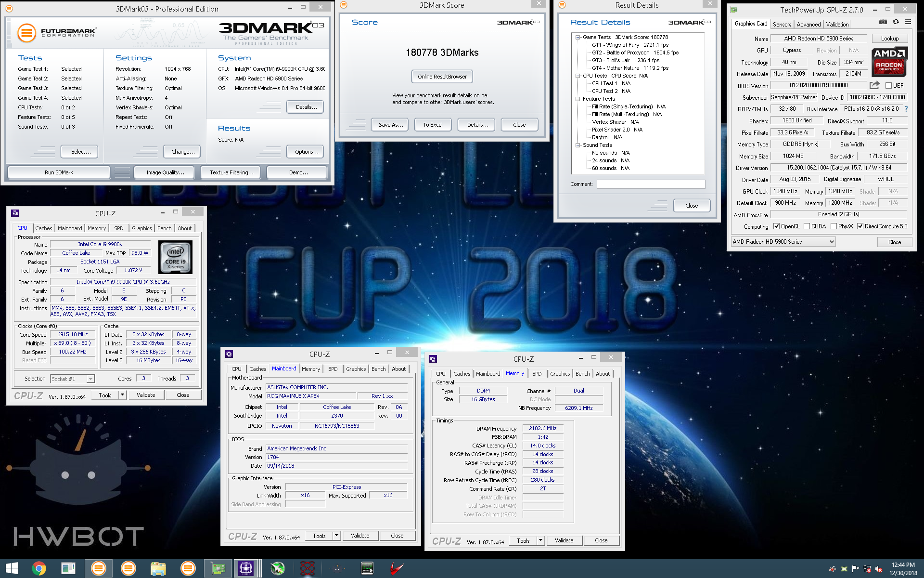Click green globe arrow taskbar icon
The image size is (924, 578).
pyautogui.click(x=278, y=568)
